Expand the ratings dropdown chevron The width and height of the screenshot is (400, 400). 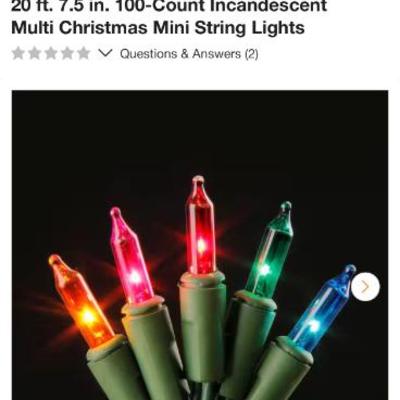tap(105, 53)
